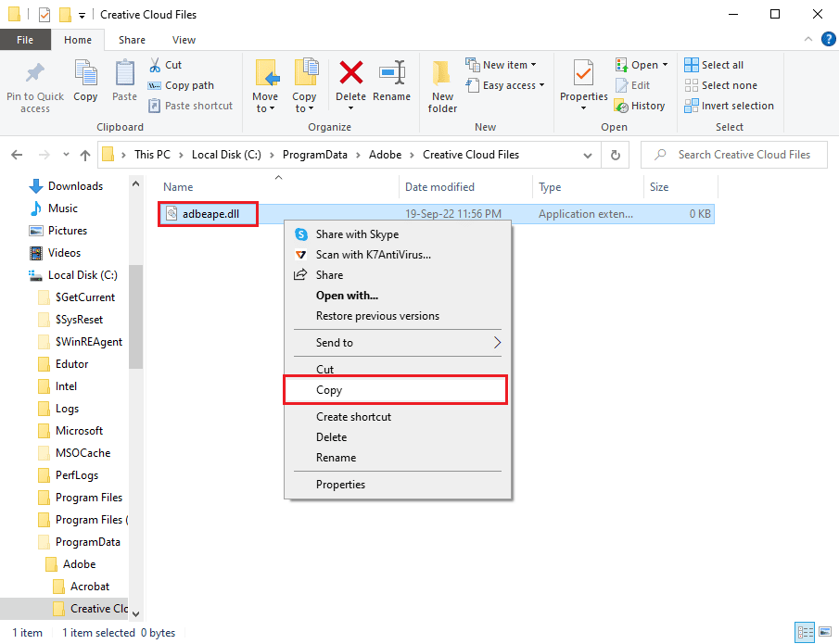Click the Copy icon in Clipboard group
Screen dimensions: 839x644
coord(85,74)
